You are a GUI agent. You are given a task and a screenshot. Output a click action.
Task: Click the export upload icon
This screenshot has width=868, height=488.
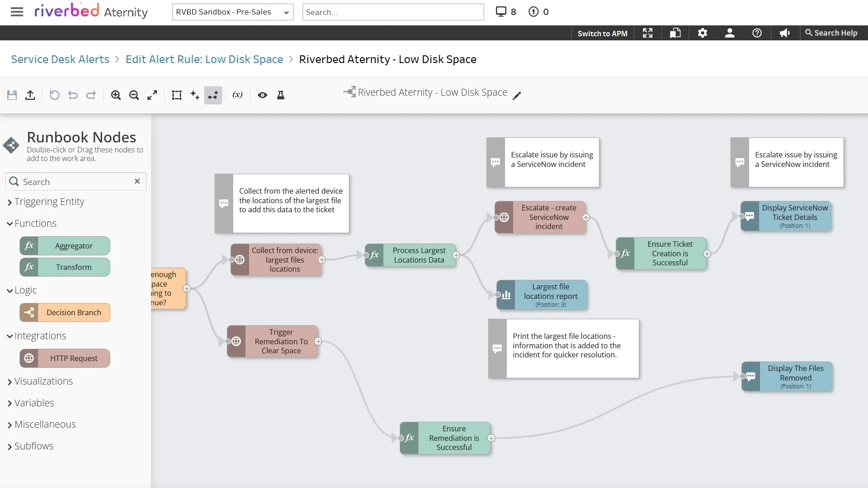[x=30, y=95]
